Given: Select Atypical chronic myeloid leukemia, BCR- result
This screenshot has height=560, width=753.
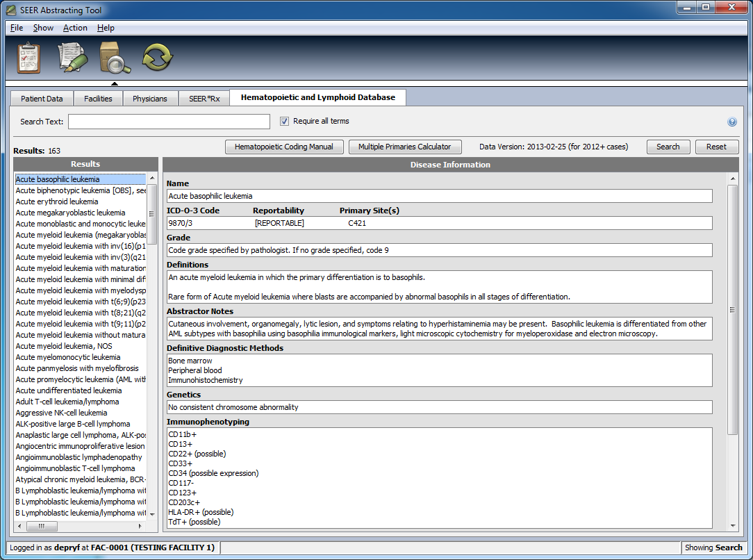Looking at the screenshot, I should [80, 479].
